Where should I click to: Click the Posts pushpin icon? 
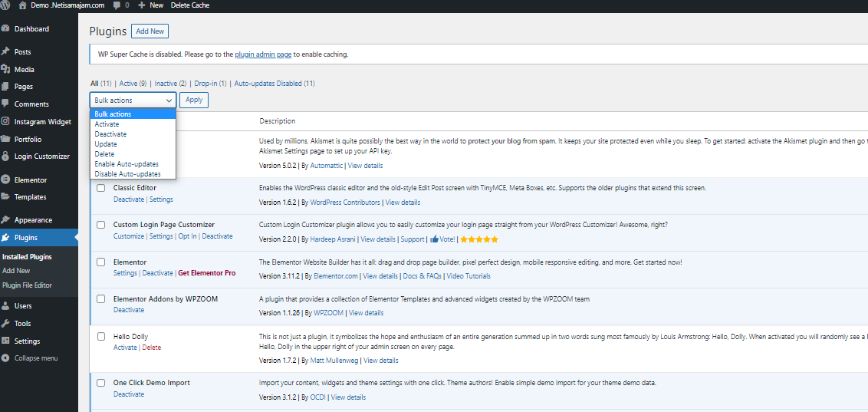tap(5, 51)
